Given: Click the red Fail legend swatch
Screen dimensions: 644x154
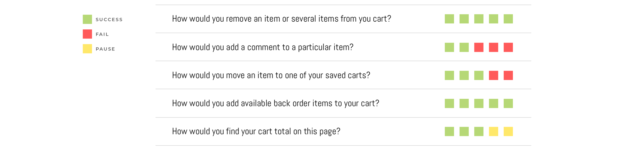Looking at the screenshot, I should 87,34.
